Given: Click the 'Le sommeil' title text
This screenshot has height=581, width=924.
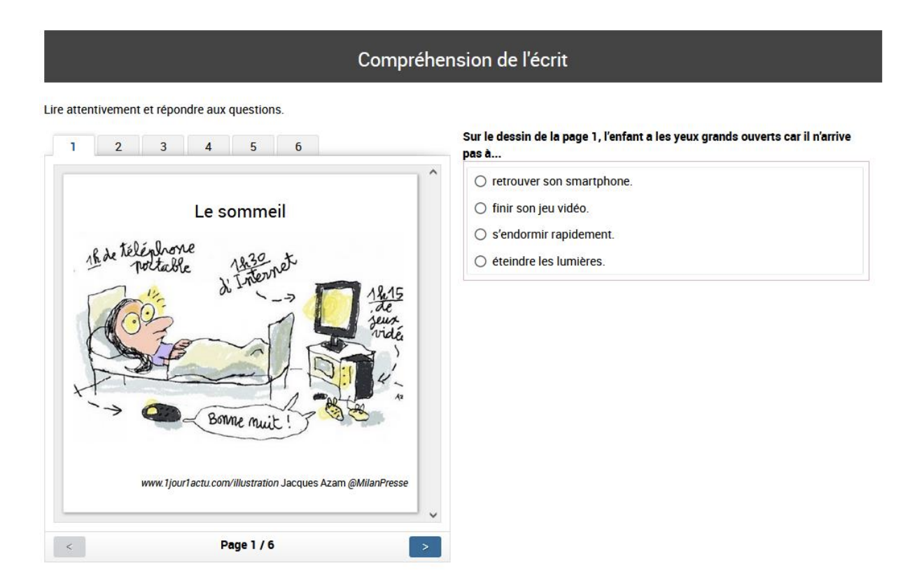Looking at the screenshot, I should pos(240,212).
